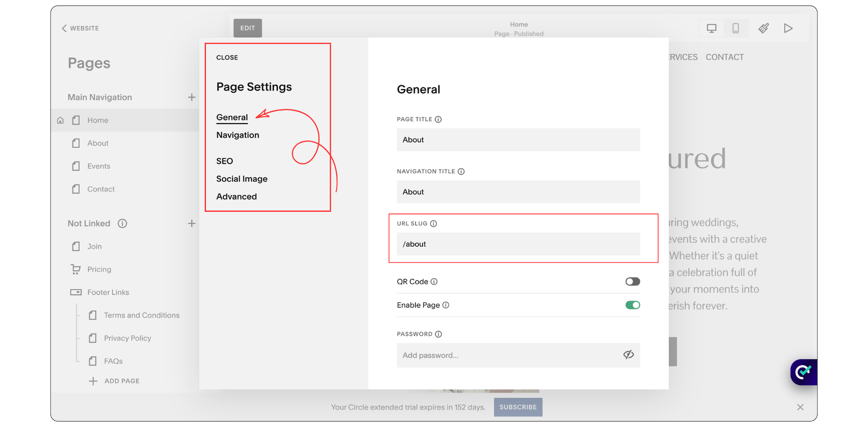Select the Events page in sidebar
This screenshot has width=868, height=427.
click(99, 166)
